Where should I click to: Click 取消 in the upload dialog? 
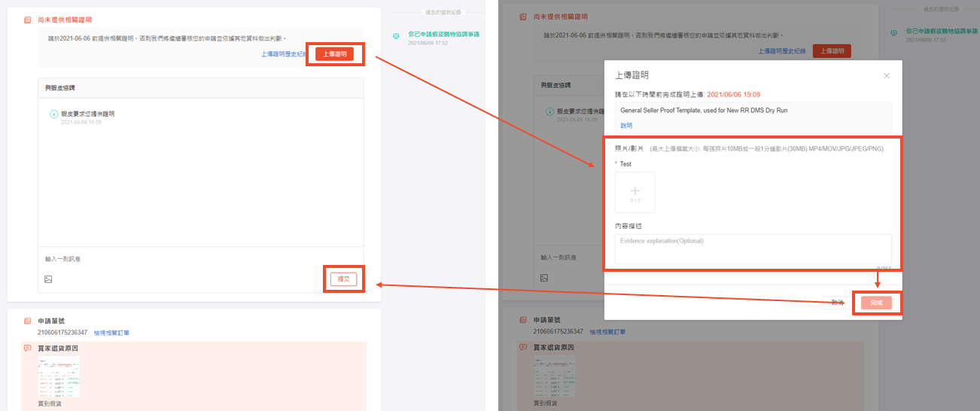838,303
